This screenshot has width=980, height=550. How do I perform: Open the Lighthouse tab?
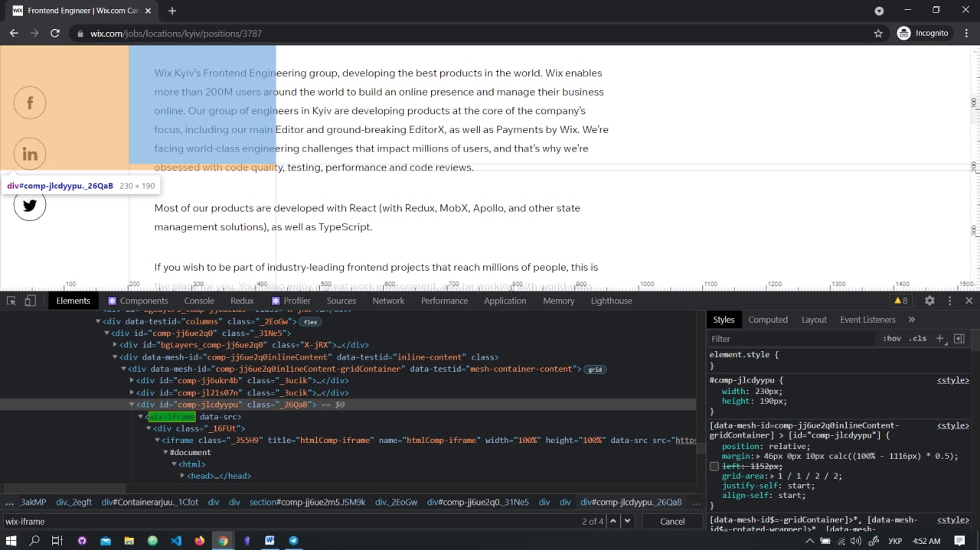[611, 301]
